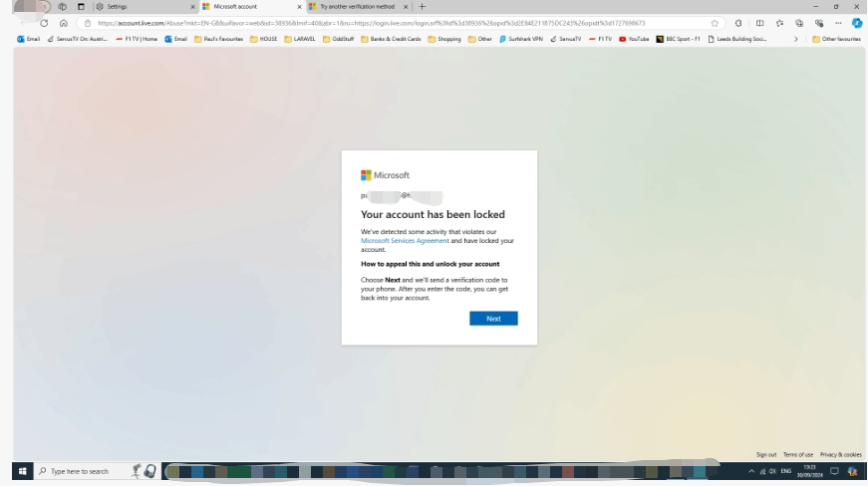Open the F1 TV | Home bookmark
Screen dimensions: 868x486
(137, 39)
